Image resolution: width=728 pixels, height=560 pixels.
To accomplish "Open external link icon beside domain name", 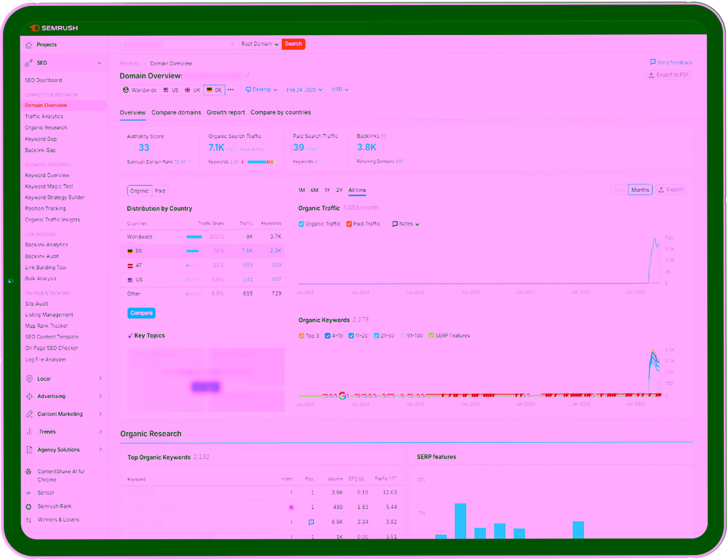I will pyautogui.click(x=247, y=76).
